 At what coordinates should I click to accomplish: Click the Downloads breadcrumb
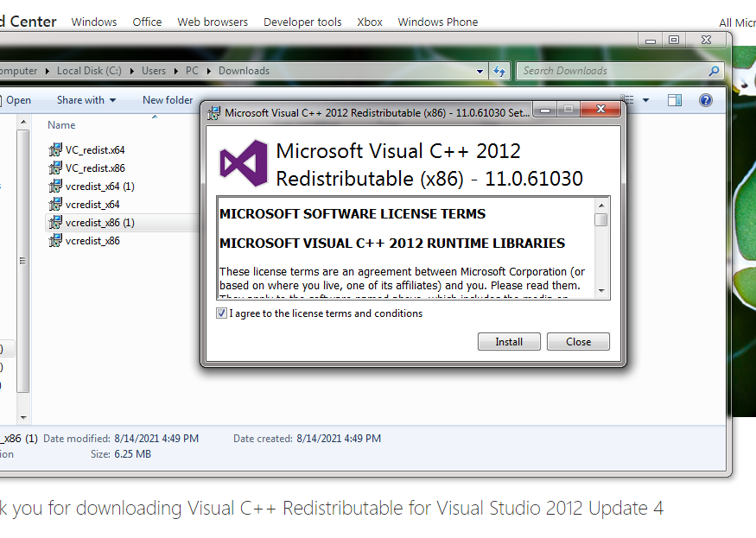[x=244, y=71]
